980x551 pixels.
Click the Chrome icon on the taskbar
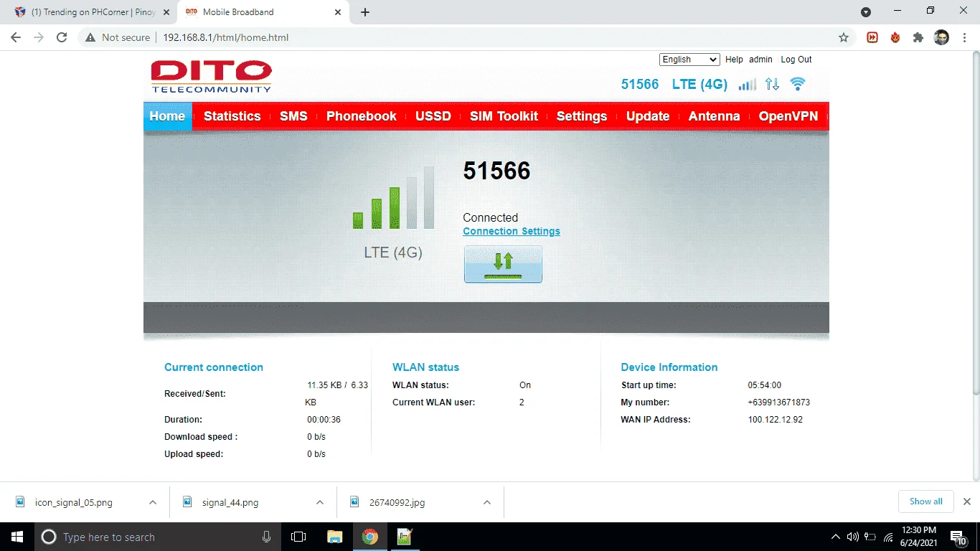[x=369, y=537]
